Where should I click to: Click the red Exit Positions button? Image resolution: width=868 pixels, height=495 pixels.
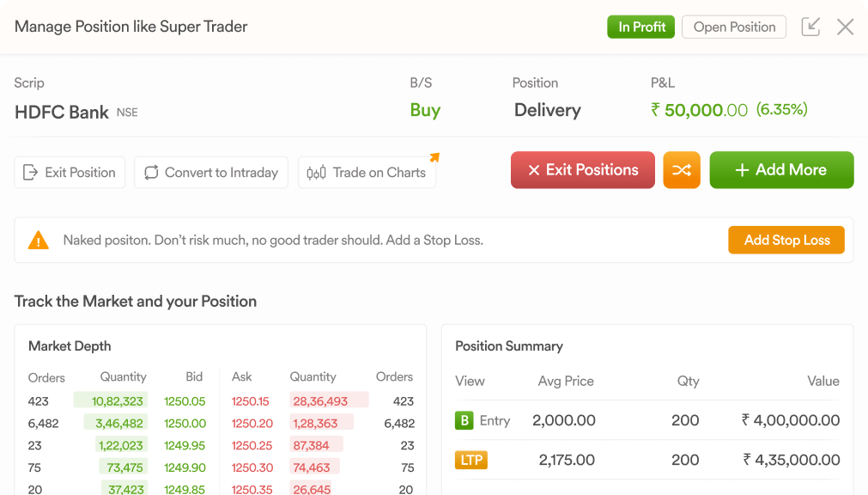click(582, 170)
